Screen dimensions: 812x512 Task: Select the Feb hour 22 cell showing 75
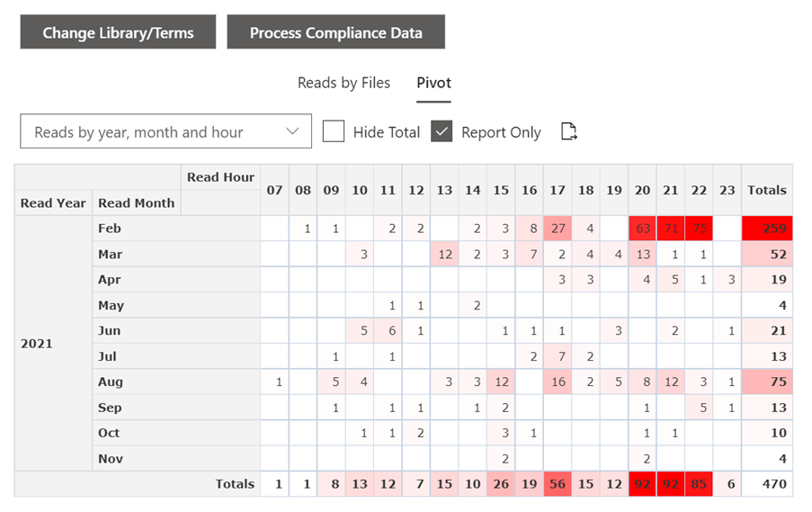[x=699, y=229]
